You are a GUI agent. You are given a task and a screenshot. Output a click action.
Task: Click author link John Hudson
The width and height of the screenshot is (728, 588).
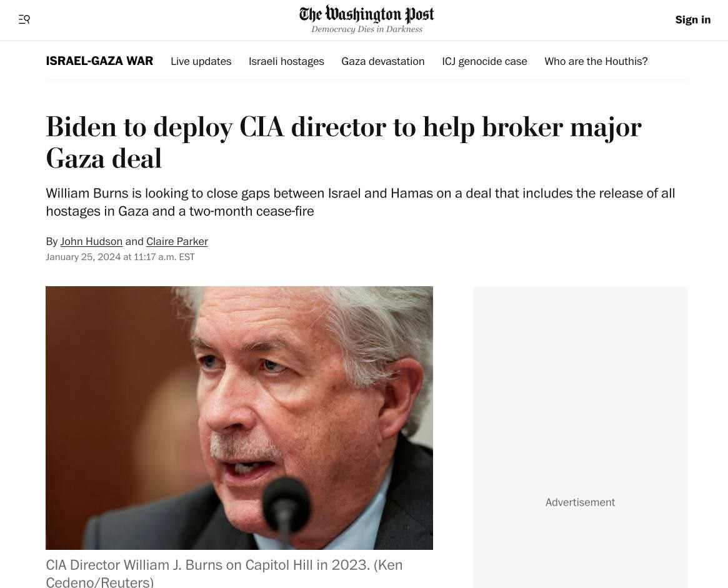click(91, 241)
